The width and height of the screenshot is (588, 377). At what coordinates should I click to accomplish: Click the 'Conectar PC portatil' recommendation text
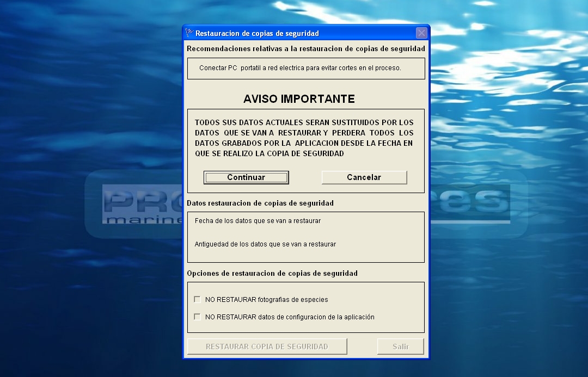tap(300, 68)
